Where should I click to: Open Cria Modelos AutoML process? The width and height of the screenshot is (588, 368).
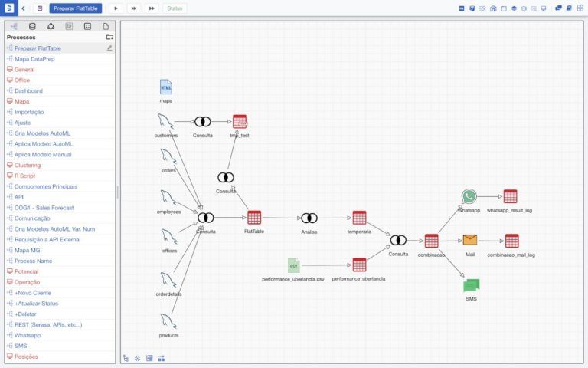pyautogui.click(x=42, y=133)
